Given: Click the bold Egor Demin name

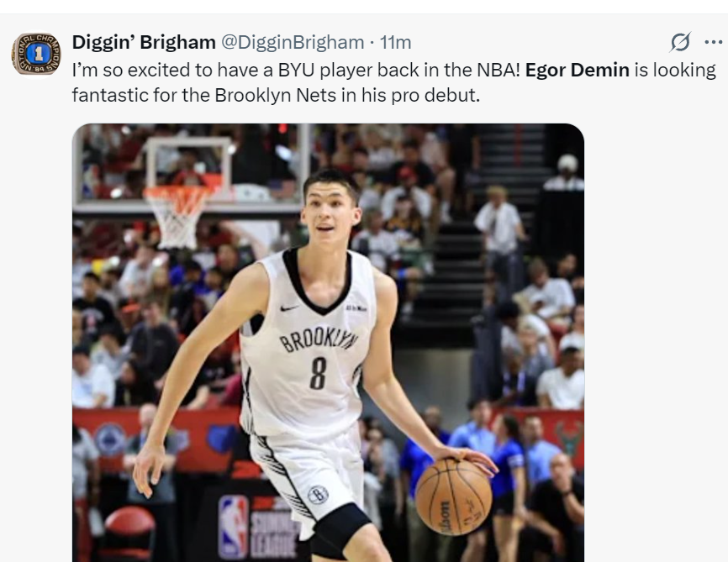Looking at the screenshot, I should coord(578,70).
